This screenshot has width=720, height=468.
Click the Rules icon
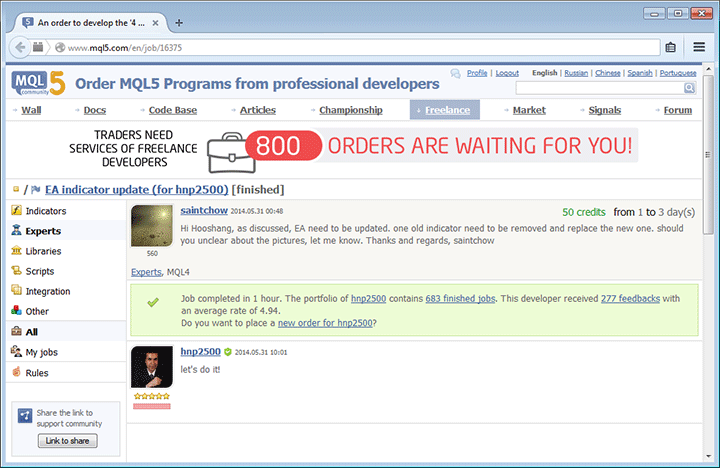[17, 372]
